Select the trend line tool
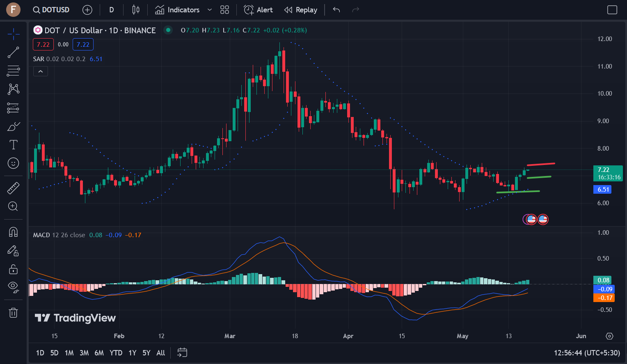Screen dimensions: 627x364 13,53
